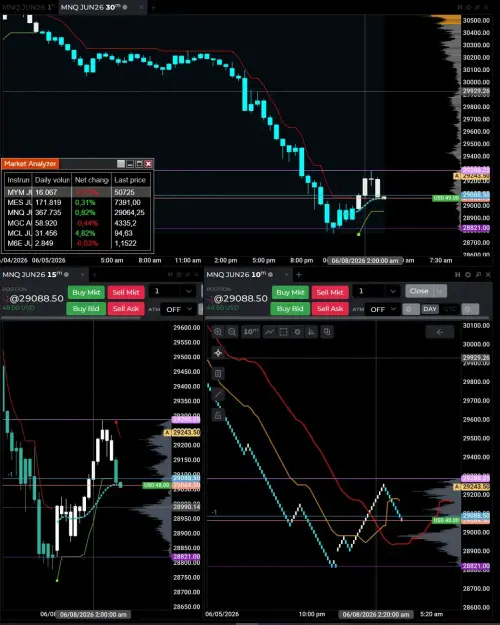Click Buy Bid in the 10m chart

(290, 309)
